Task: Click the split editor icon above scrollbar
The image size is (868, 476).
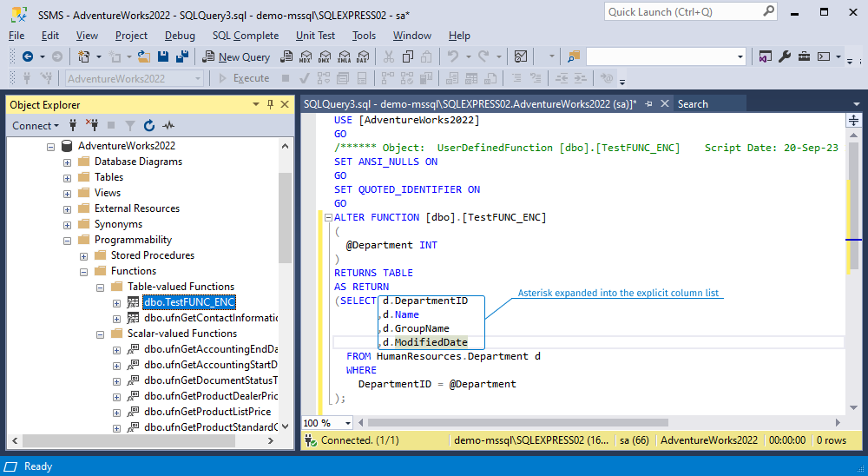Action: pyautogui.click(x=853, y=120)
